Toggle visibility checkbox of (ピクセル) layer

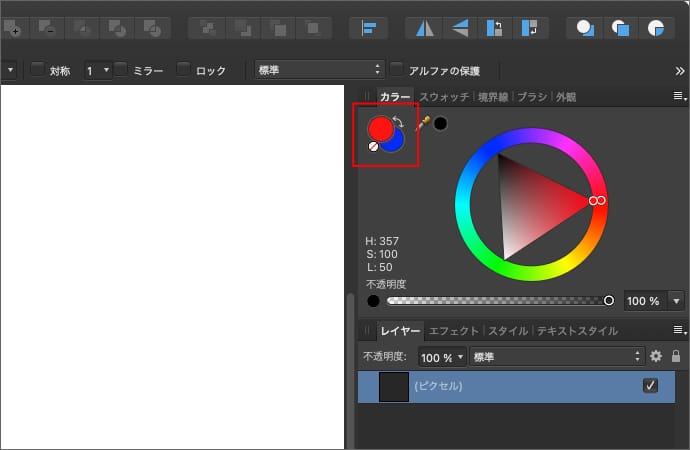[650, 386]
